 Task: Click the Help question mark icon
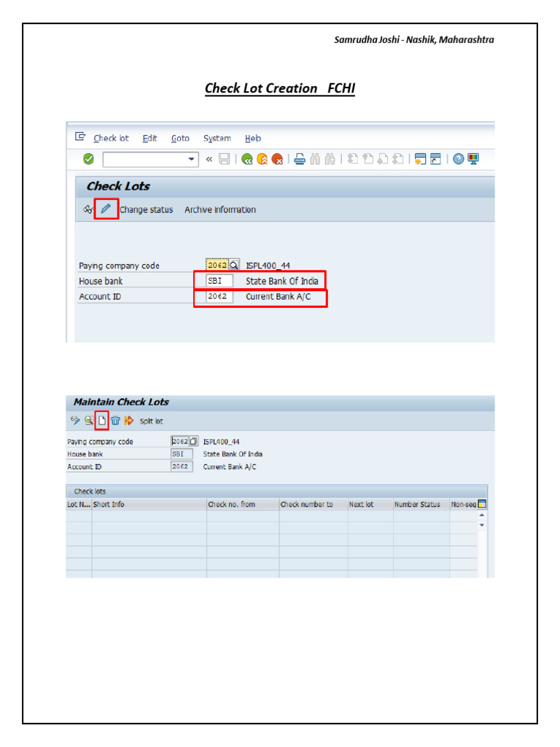coord(458,159)
